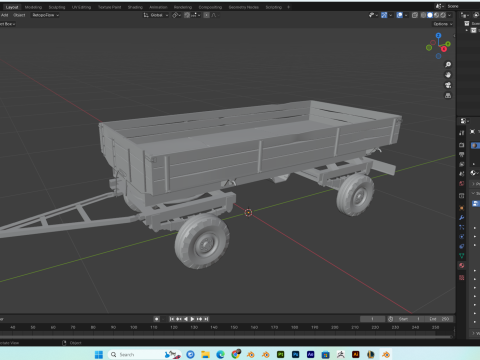The width and height of the screenshot is (480, 360).
Task: Click the Scene name field
Action: tap(462, 6)
